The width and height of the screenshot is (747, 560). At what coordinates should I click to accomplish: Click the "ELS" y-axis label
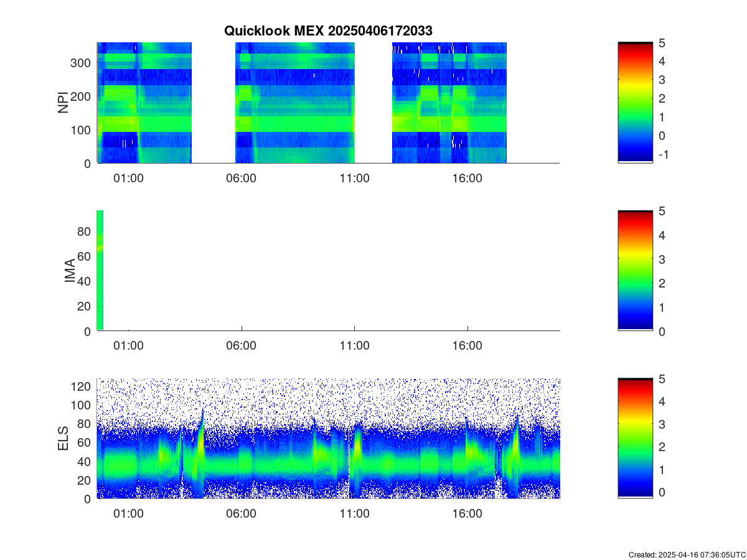coord(63,439)
